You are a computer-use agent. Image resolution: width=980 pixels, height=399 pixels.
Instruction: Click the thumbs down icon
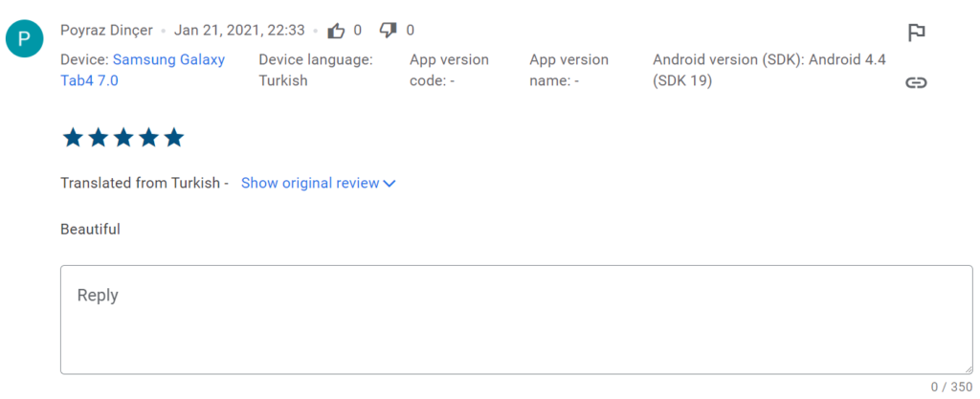(x=388, y=31)
